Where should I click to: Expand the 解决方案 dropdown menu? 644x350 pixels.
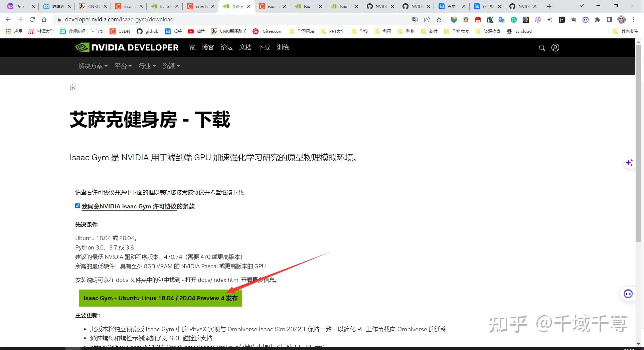click(x=93, y=66)
